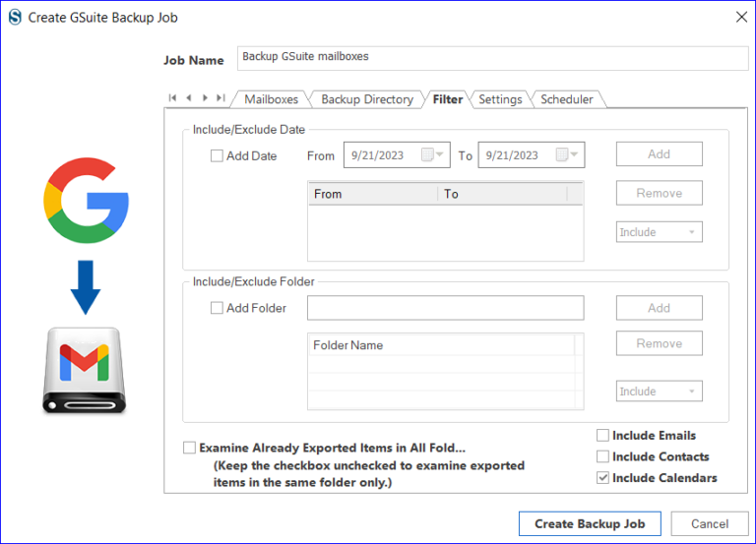Click the application logo icon in title bar
Image resolution: width=756 pixels, height=544 pixels.
click(x=15, y=18)
